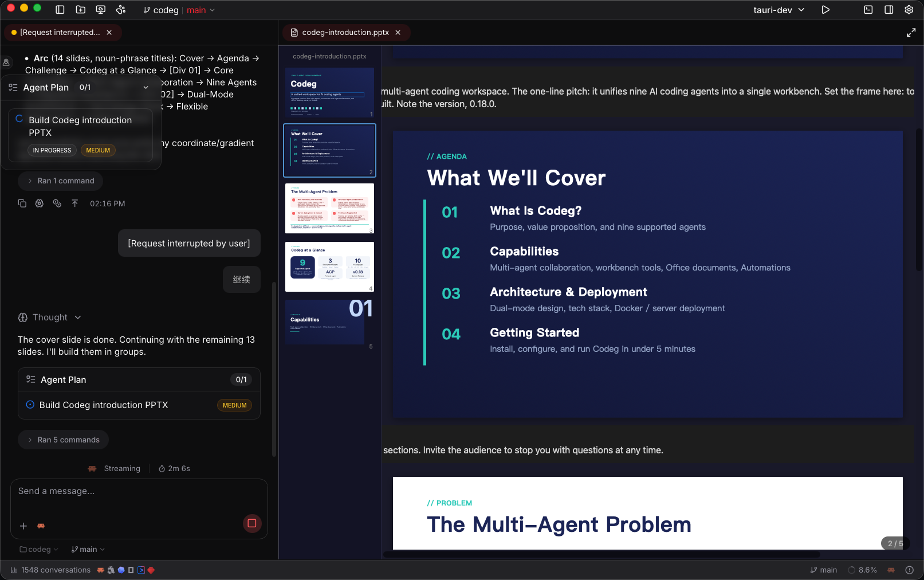Click the horizontal scrollbar under slide preview
This screenshot has width=924, height=580.
(x=601, y=554)
